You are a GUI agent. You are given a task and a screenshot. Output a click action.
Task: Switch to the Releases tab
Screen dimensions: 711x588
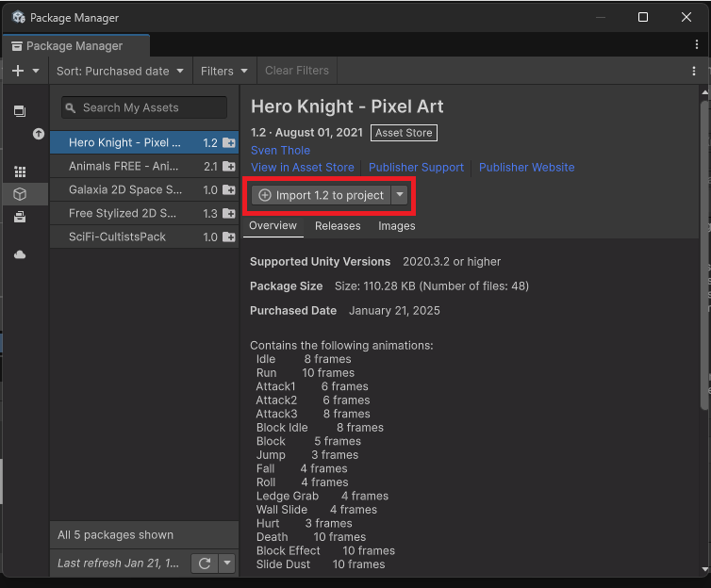click(x=338, y=226)
